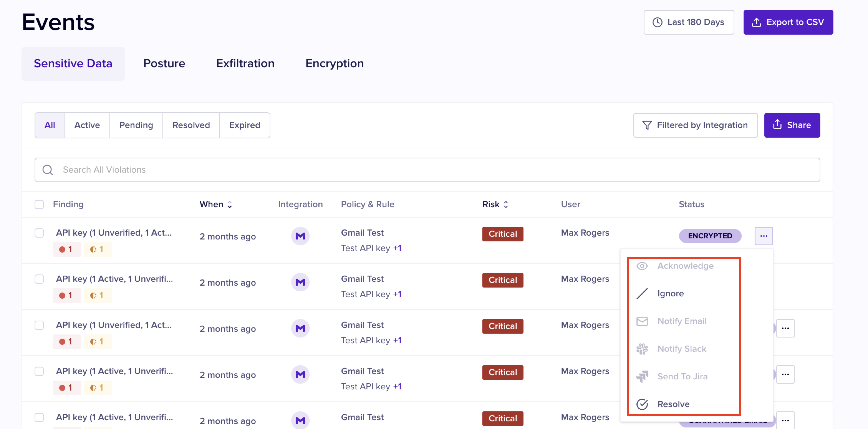This screenshot has width=868, height=429.
Task: Click the checkmark icon next to Resolve
Action: tap(642, 404)
